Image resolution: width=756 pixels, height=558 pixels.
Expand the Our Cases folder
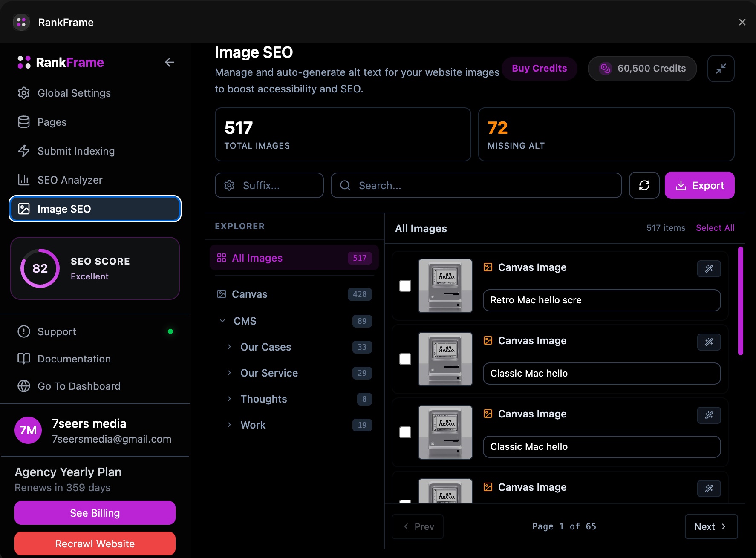pos(229,347)
